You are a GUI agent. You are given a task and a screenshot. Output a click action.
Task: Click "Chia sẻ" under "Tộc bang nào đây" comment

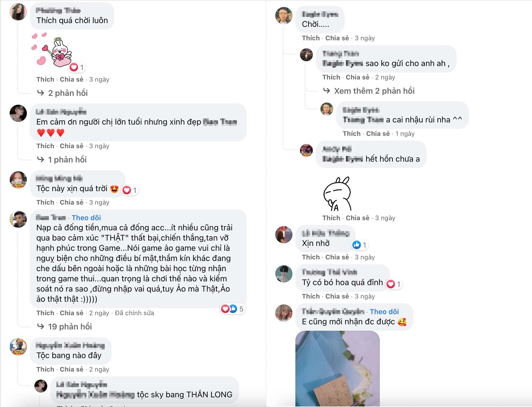[x=71, y=369]
